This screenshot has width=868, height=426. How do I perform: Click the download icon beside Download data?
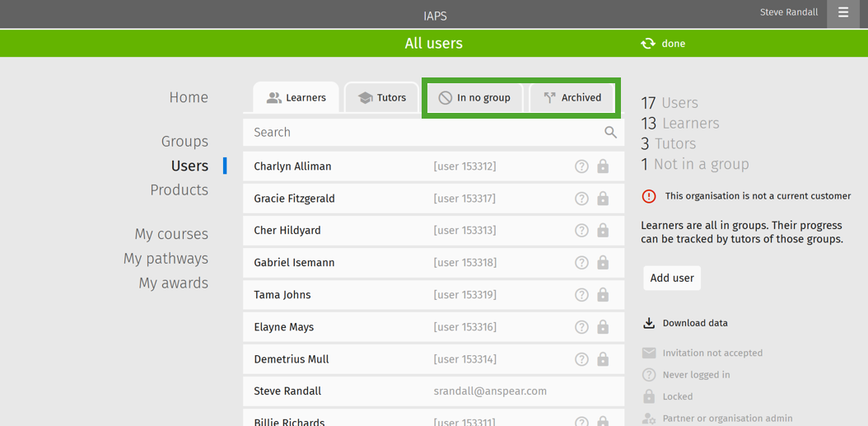pyautogui.click(x=649, y=323)
